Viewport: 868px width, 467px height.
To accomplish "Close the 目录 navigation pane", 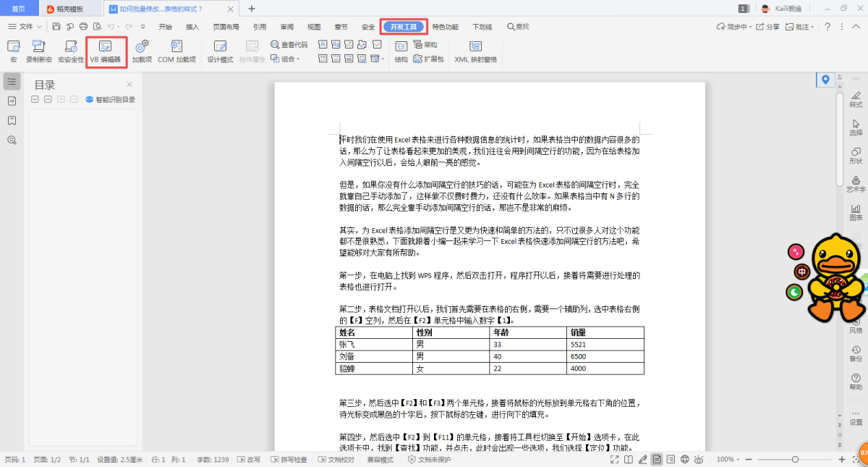I will [x=129, y=85].
